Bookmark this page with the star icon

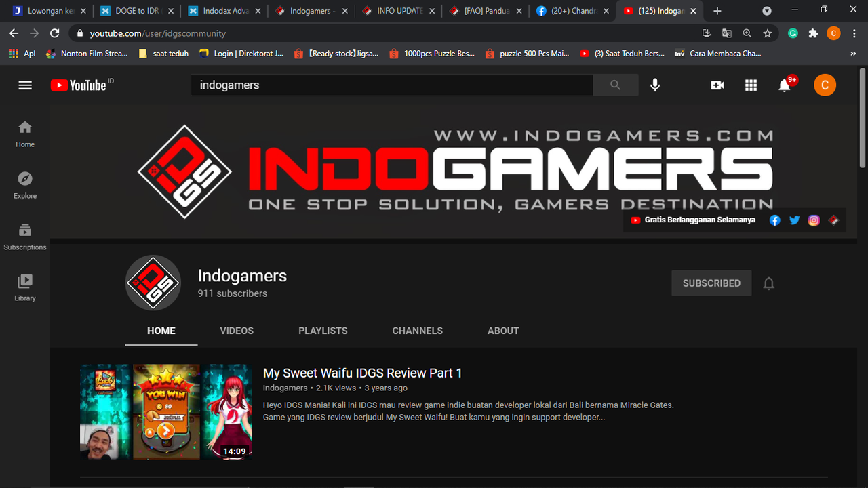point(768,33)
